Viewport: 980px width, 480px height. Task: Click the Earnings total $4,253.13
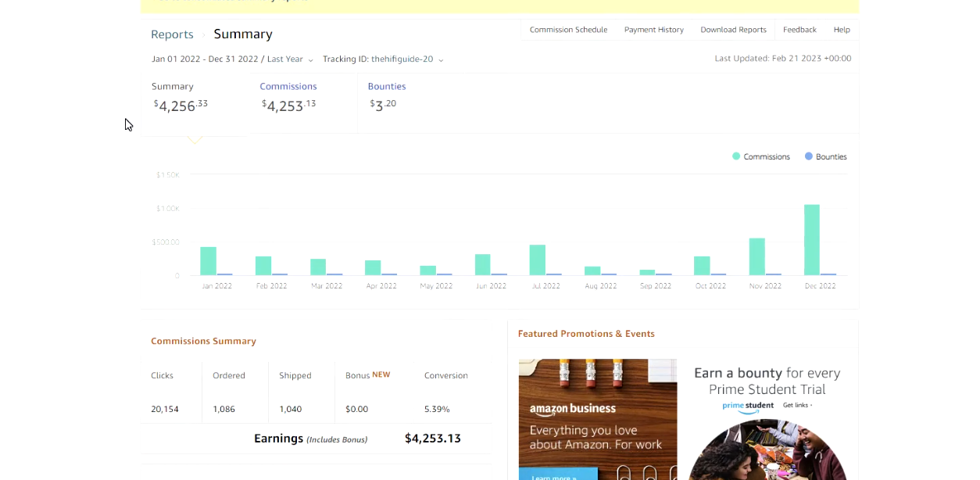coord(433,439)
